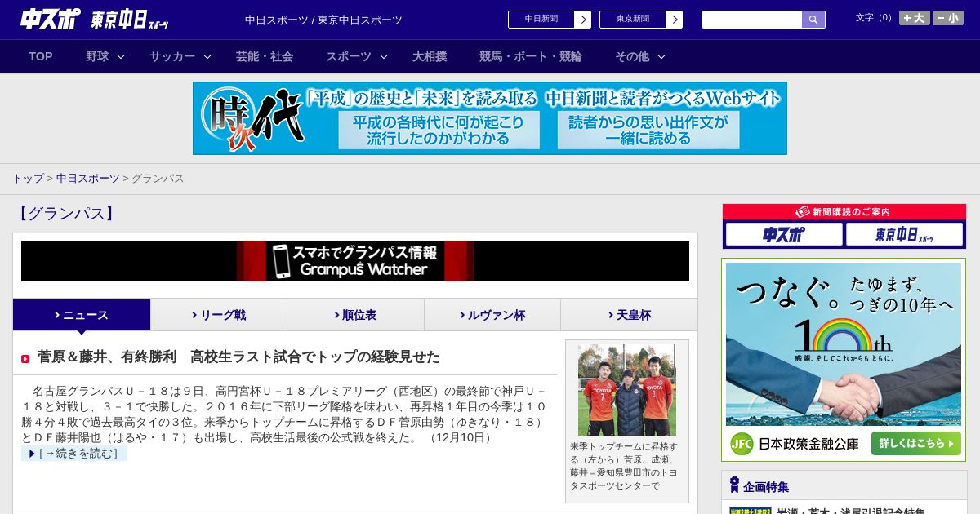Switch to the リーグ戦 tab
This screenshot has width=980, height=514.
pos(219,315)
